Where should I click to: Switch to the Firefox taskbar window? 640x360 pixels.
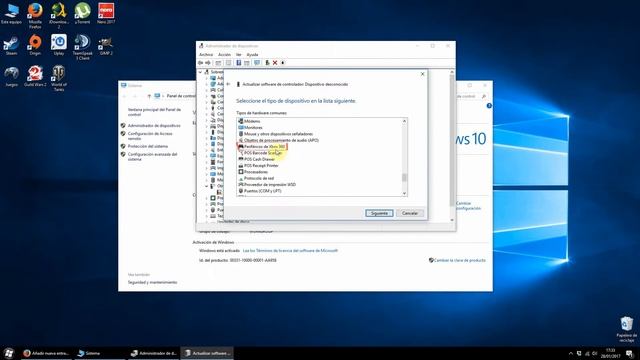click(x=47, y=353)
